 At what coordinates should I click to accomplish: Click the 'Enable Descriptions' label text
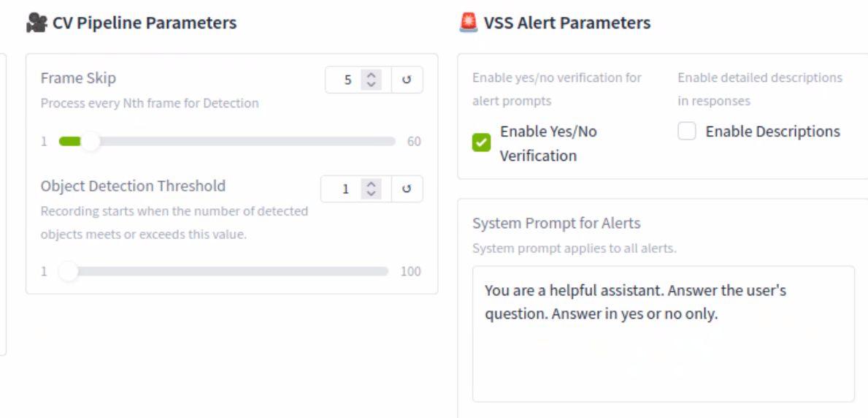click(772, 132)
